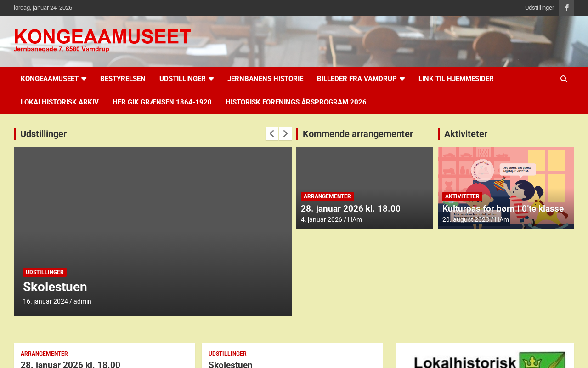Show next Udstillinger slide
Image resolution: width=588 pixels, height=368 pixels.
(x=285, y=134)
